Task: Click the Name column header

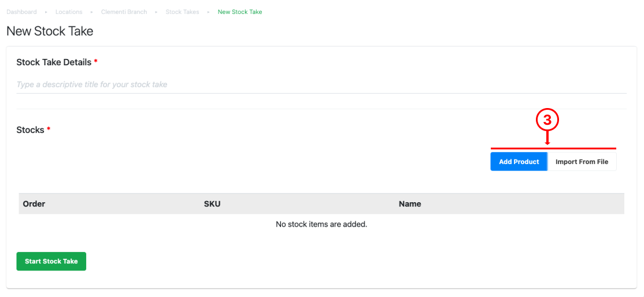Action: tap(410, 204)
